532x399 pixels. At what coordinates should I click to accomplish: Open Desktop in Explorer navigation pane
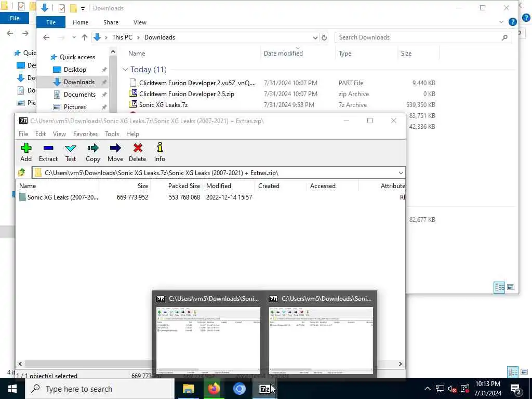coord(75,70)
